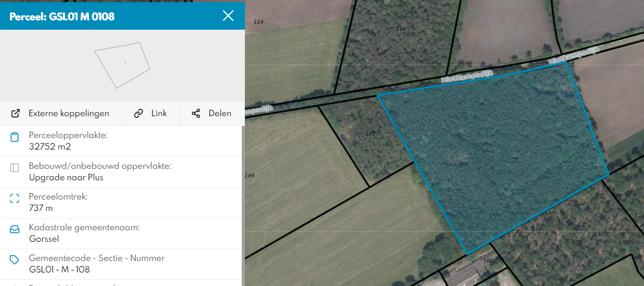This screenshot has width=644, height=286.
Task: Open Externe koppelingen
Action: [61, 113]
